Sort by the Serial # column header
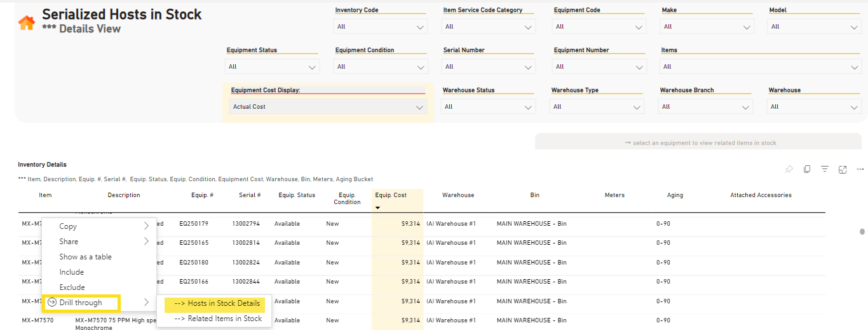Image resolution: width=868 pixels, height=330 pixels. click(250, 195)
